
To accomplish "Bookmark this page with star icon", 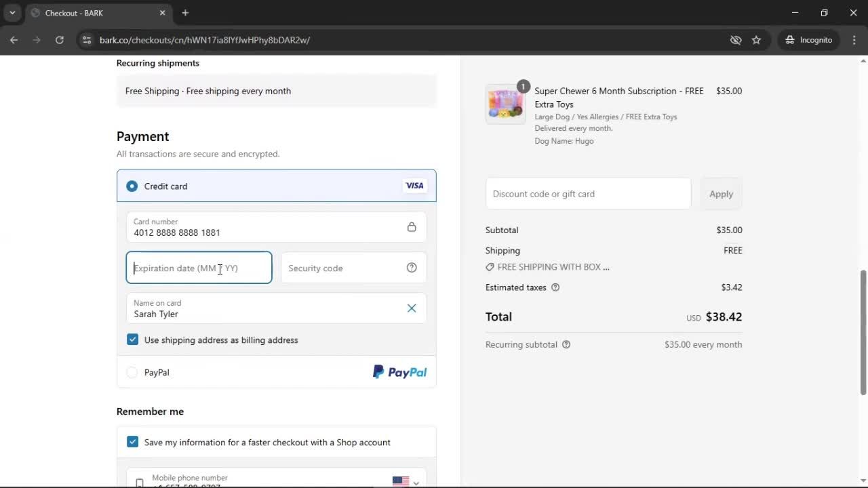I will [x=756, y=40].
